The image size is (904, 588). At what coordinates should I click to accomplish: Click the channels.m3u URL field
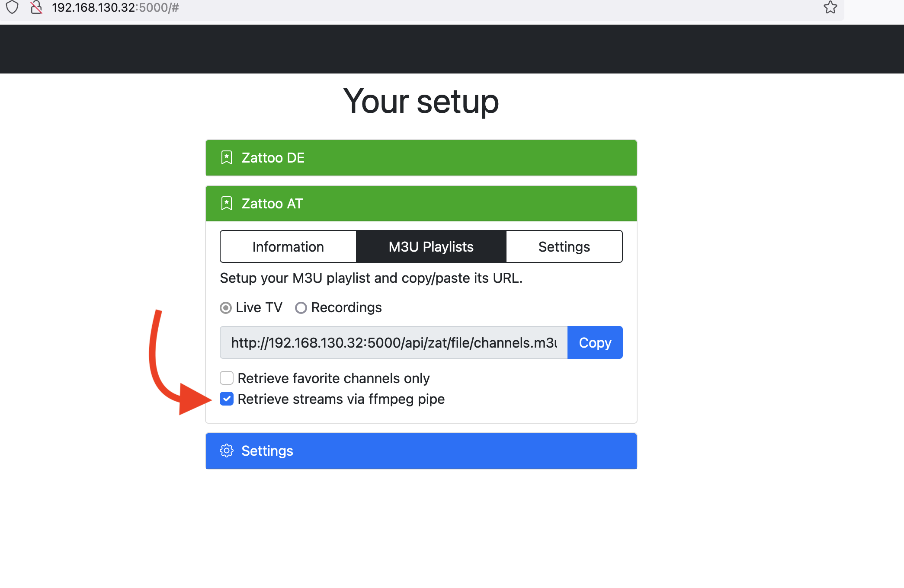(394, 342)
